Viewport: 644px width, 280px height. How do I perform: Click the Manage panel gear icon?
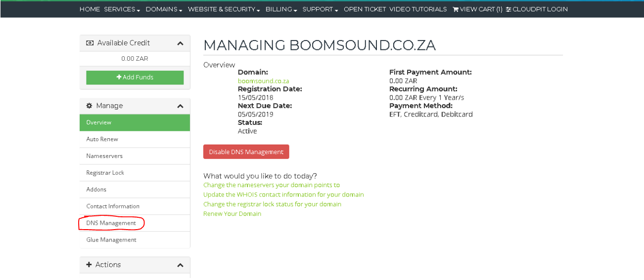click(90, 106)
